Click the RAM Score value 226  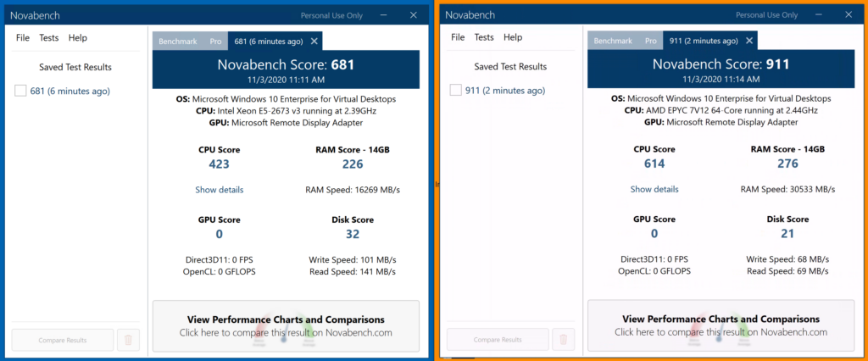click(353, 164)
